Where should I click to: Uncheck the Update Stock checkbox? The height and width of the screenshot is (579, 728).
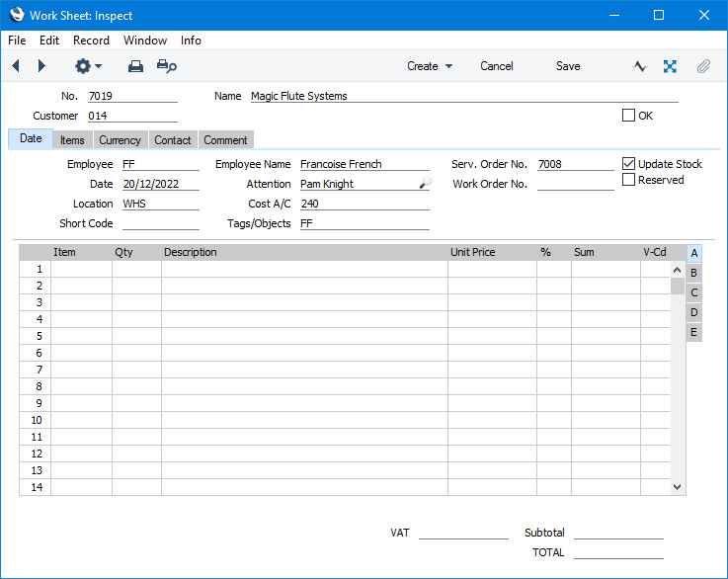pyautogui.click(x=629, y=164)
